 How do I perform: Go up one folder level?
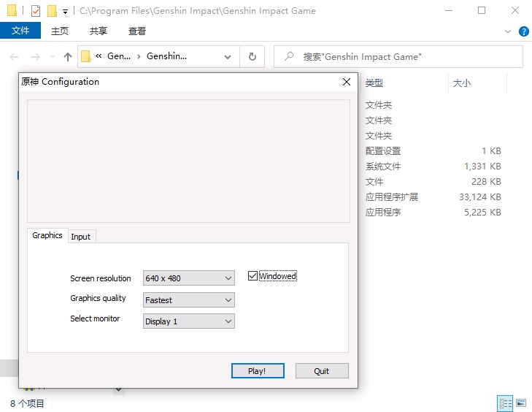click(68, 57)
